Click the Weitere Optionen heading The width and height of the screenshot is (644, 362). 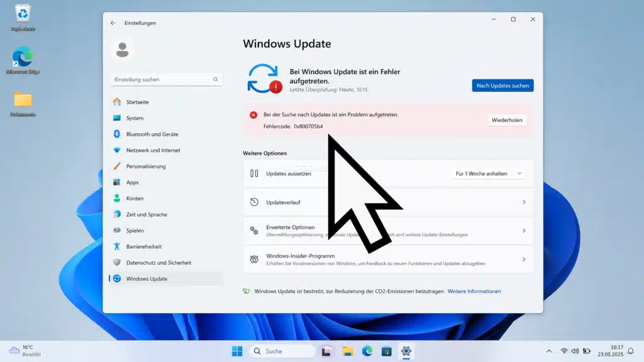coord(265,153)
